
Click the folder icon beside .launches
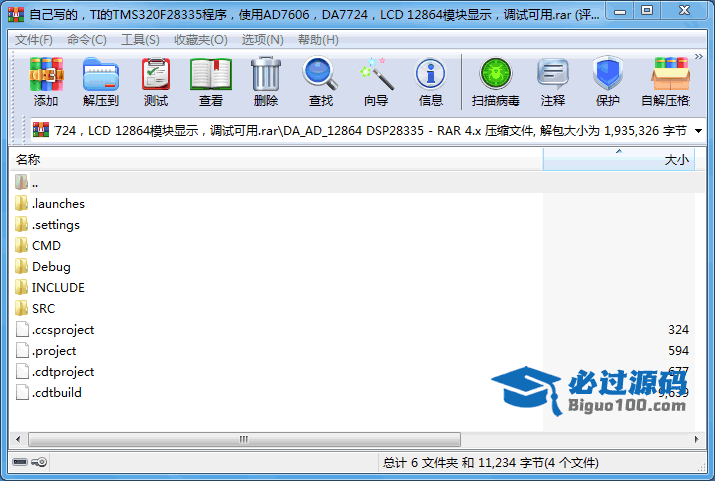point(21,203)
